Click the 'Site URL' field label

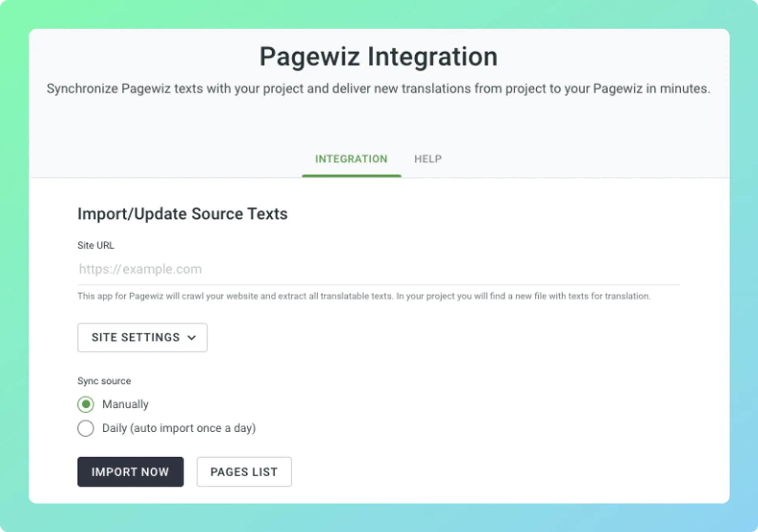(96, 245)
